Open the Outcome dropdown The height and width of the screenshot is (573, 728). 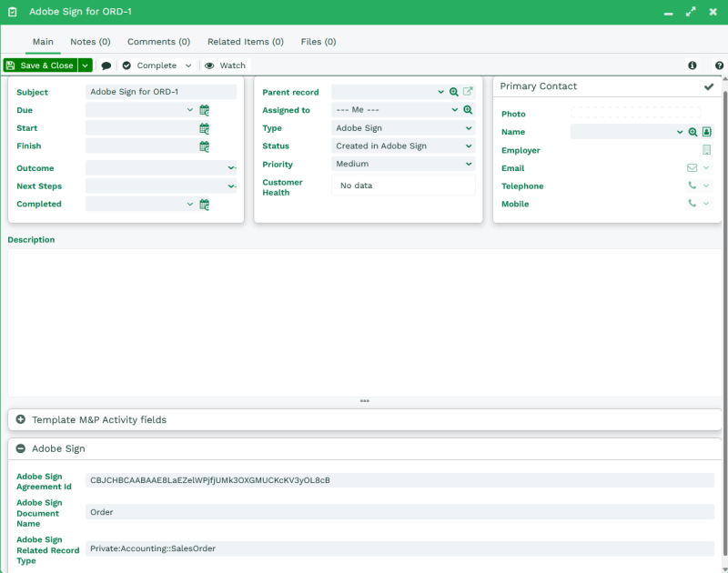(231, 168)
